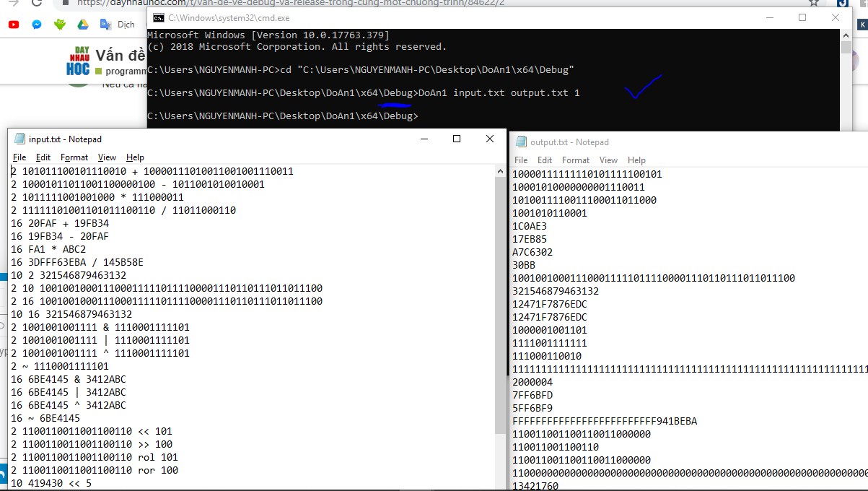The image size is (868, 491).
Task: Maximize the input.txt Notepad window
Action: [x=456, y=139]
